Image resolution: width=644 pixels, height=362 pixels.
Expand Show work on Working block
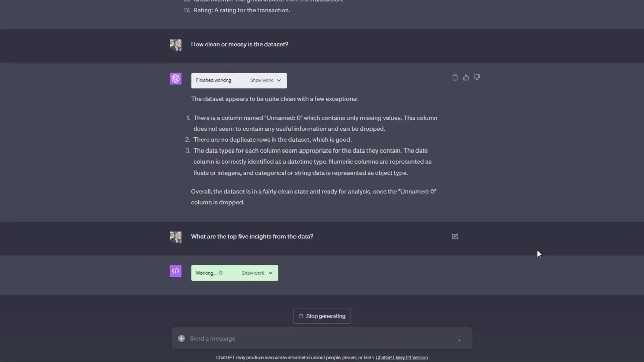point(257,273)
